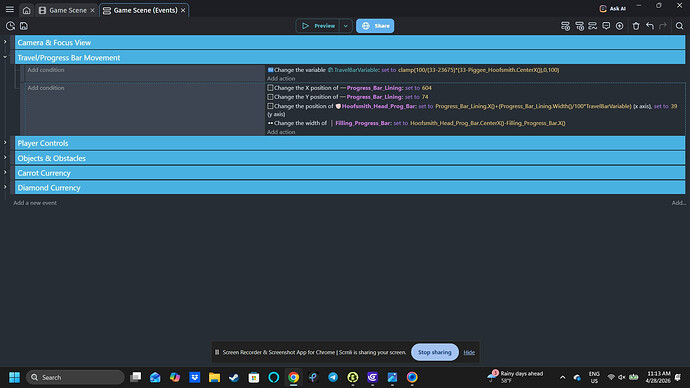Add a comment to events sheet

(606, 26)
